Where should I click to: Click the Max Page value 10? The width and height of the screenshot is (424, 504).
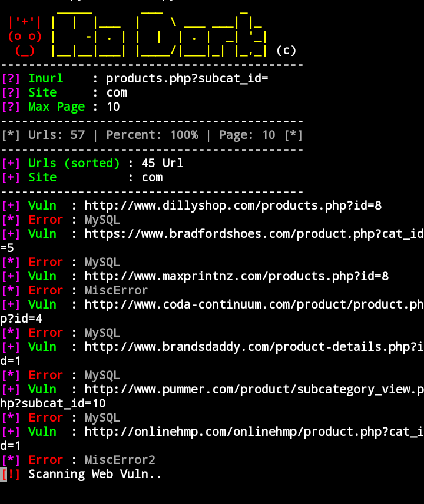pyautogui.click(x=113, y=107)
